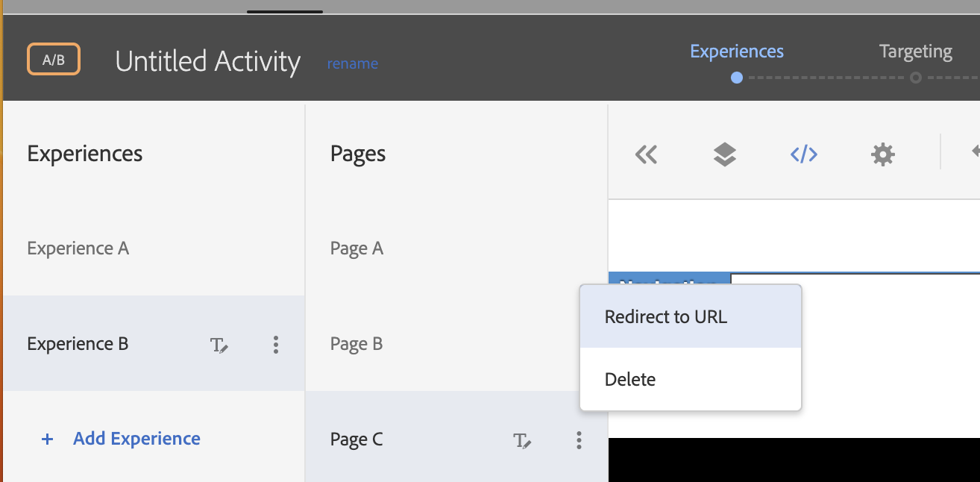Select Delete from the context menu

pyautogui.click(x=630, y=379)
